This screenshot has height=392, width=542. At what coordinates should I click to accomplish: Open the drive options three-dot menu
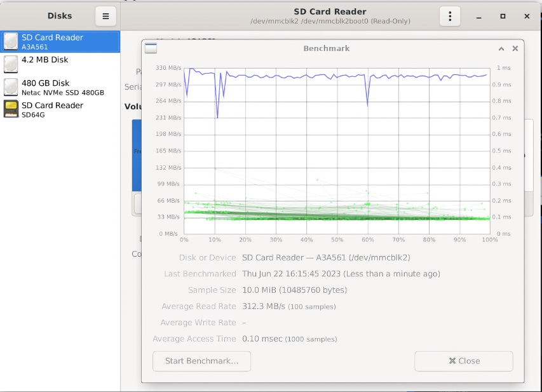point(450,17)
